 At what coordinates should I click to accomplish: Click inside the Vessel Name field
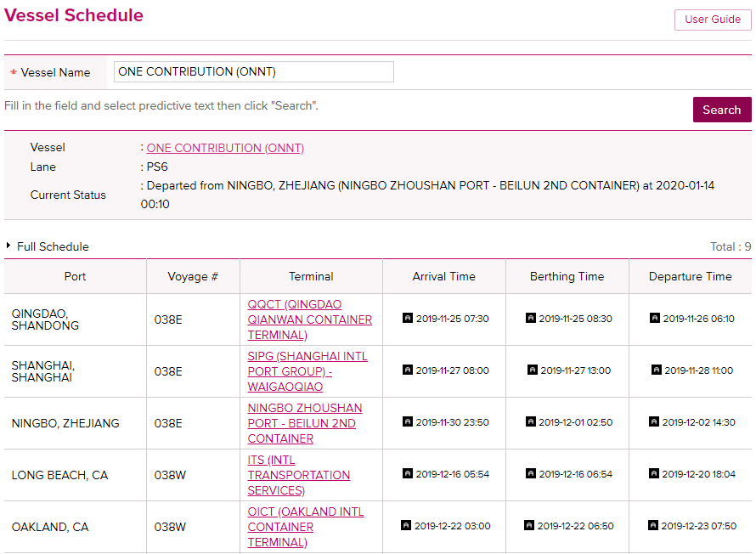253,71
